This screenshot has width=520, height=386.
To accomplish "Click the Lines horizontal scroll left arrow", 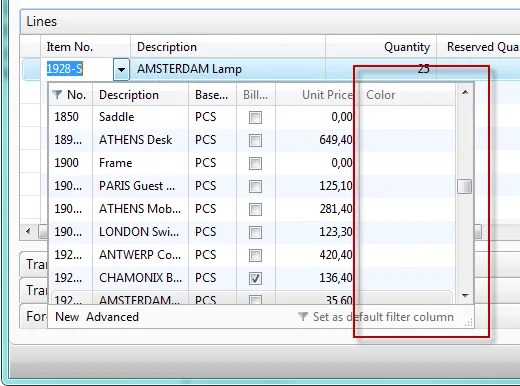I will (28, 231).
